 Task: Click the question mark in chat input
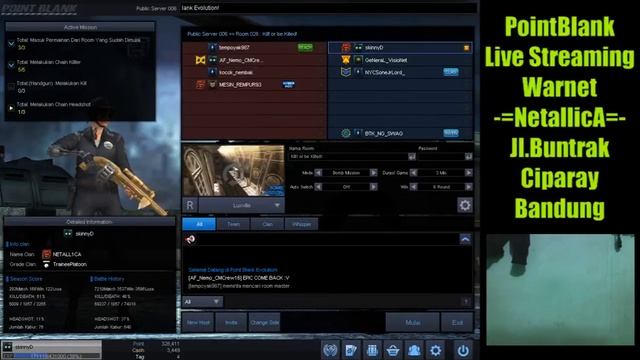[x=466, y=302]
